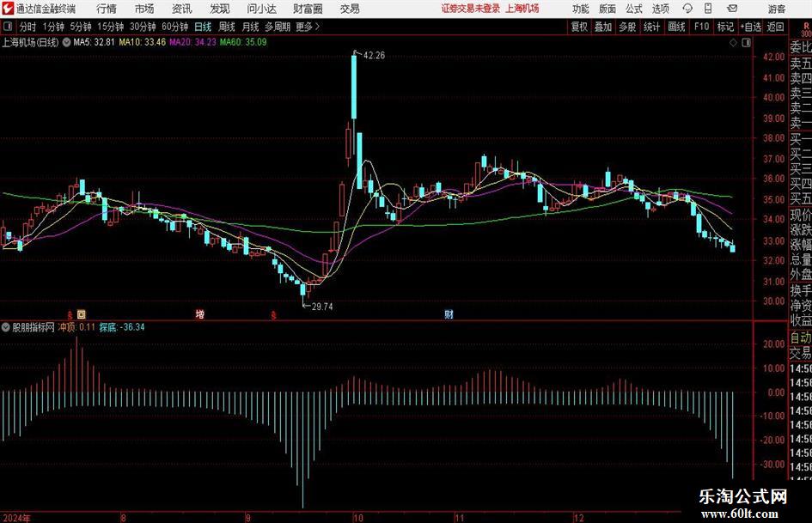812x523 pixels.
Task: Open the 行情 menu
Action: 107,9
